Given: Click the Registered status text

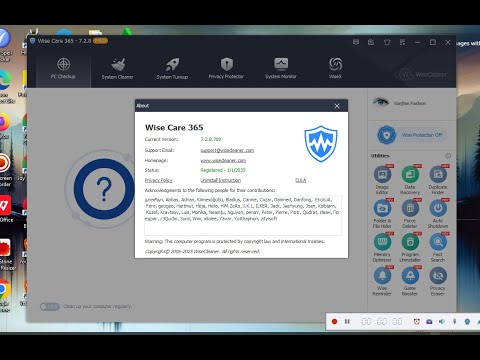Looking at the screenshot, I should 223,170.
